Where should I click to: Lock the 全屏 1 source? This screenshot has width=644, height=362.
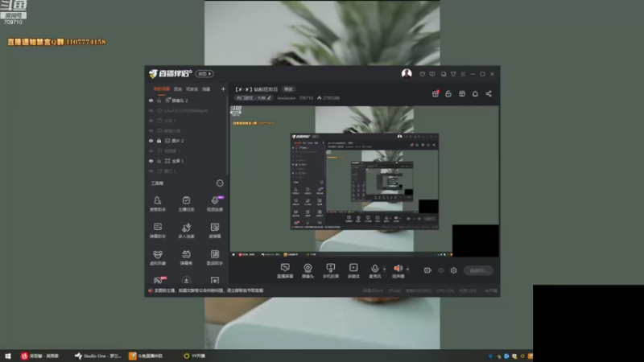point(159,161)
